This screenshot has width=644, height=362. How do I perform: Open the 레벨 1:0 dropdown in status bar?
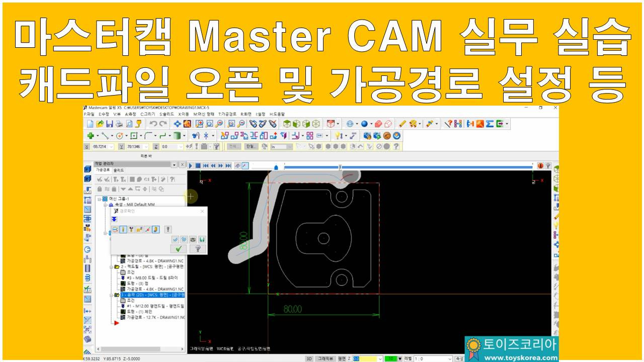(450, 358)
